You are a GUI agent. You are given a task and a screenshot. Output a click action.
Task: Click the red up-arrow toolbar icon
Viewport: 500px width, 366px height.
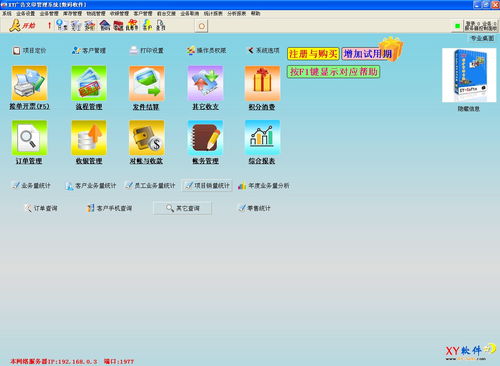pos(49,25)
